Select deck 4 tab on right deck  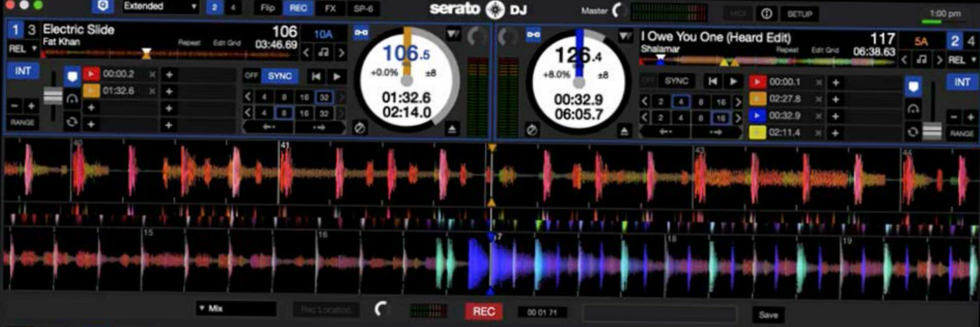pos(971,42)
